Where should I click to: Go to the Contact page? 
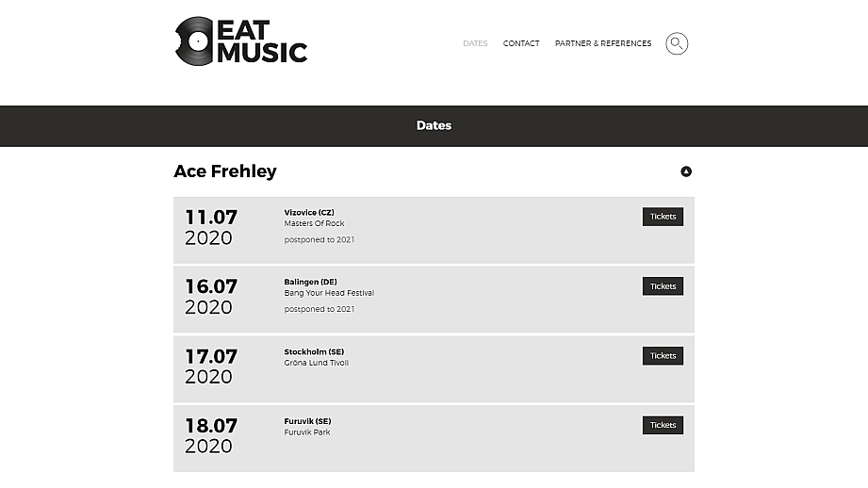tap(521, 43)
